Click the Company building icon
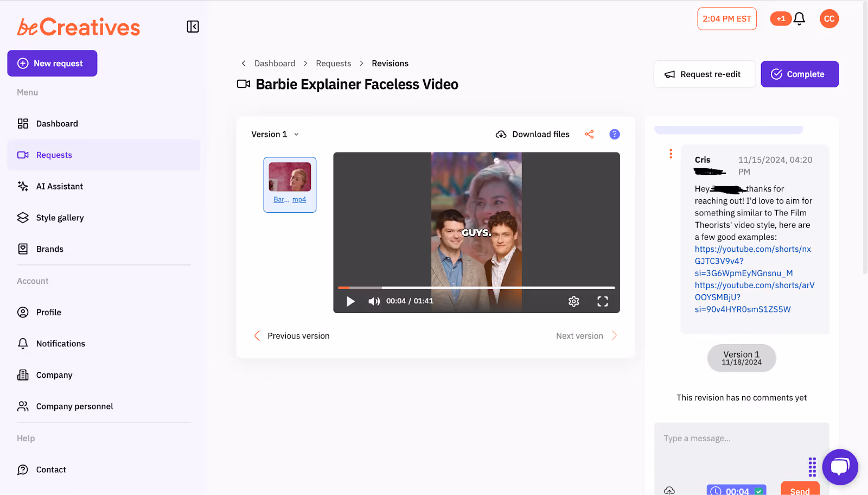This screenshot has width=868, height=495. pyautogui.click(x=23, y=375)
